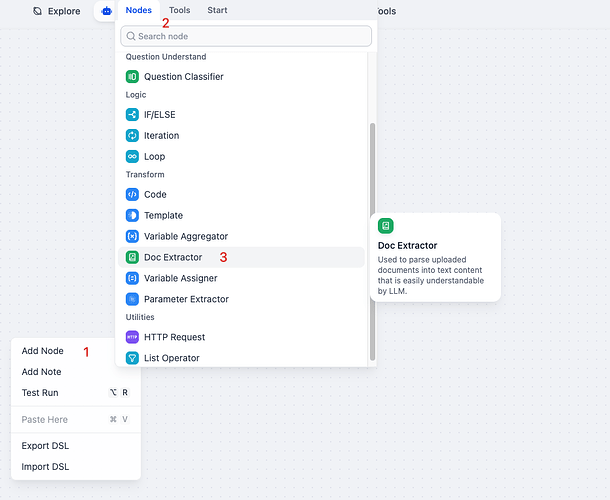This screenshot has height=500, width=610.
Task: Choose Parameter Extractor node
Action: (x=241, y=299)
